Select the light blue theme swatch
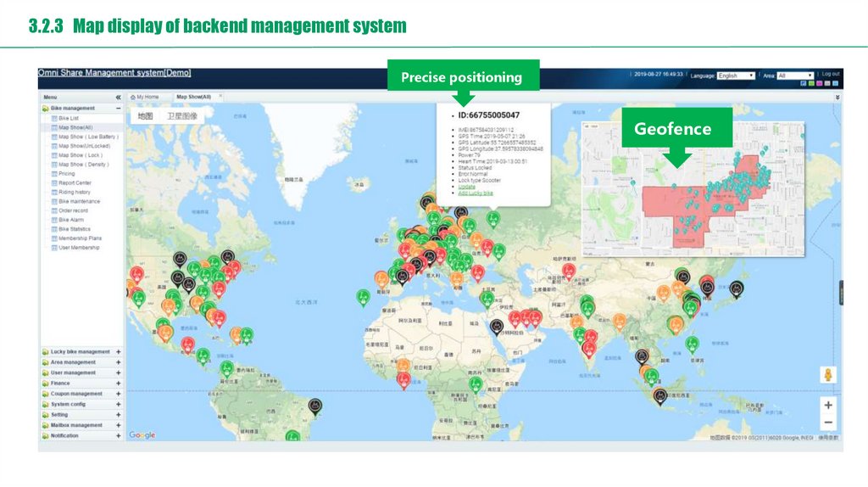This screenshot has width=868, height=487. (835, 84)
